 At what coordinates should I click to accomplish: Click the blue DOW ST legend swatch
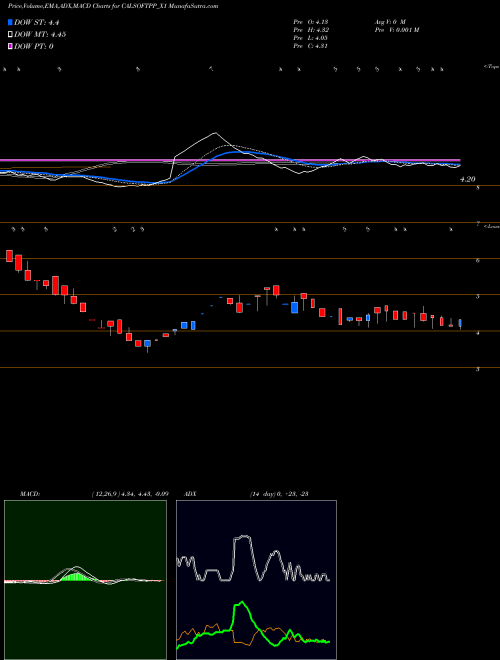coord(10,23)
